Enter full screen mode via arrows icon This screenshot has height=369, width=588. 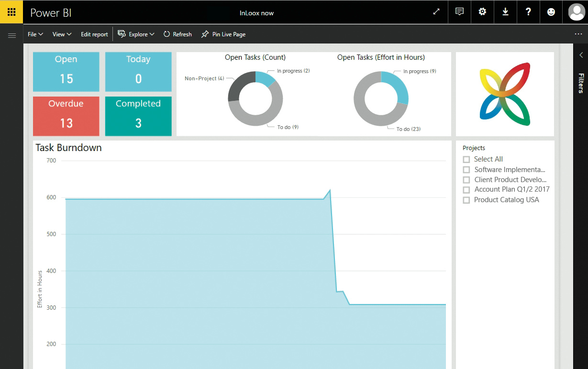(x=436, y=12)
